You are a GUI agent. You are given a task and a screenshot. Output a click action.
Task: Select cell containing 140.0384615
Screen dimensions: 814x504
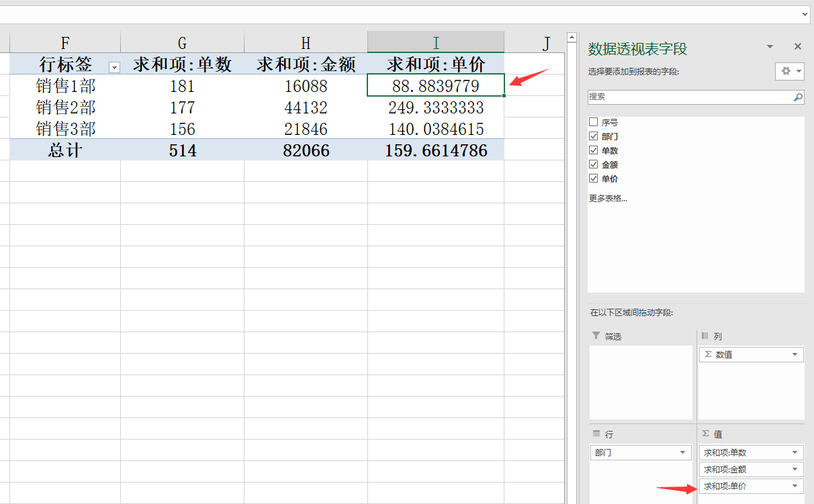tap(436, 128)
